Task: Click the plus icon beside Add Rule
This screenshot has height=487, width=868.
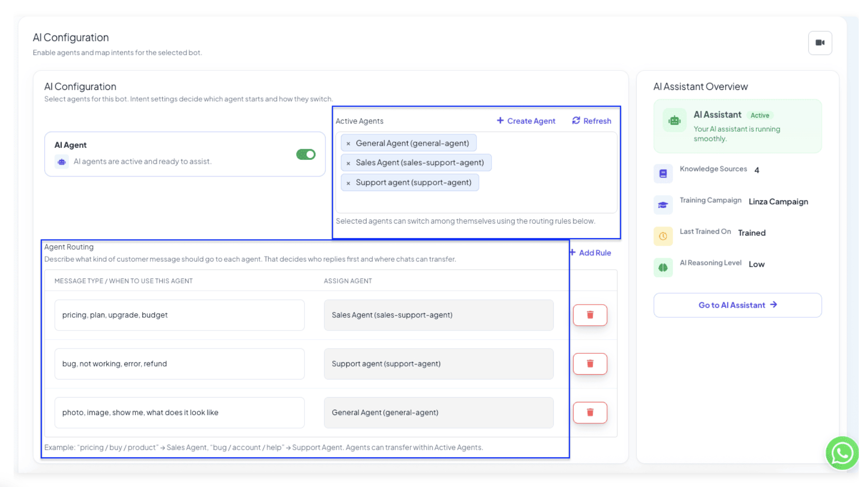Action: (x=572, y=252)
